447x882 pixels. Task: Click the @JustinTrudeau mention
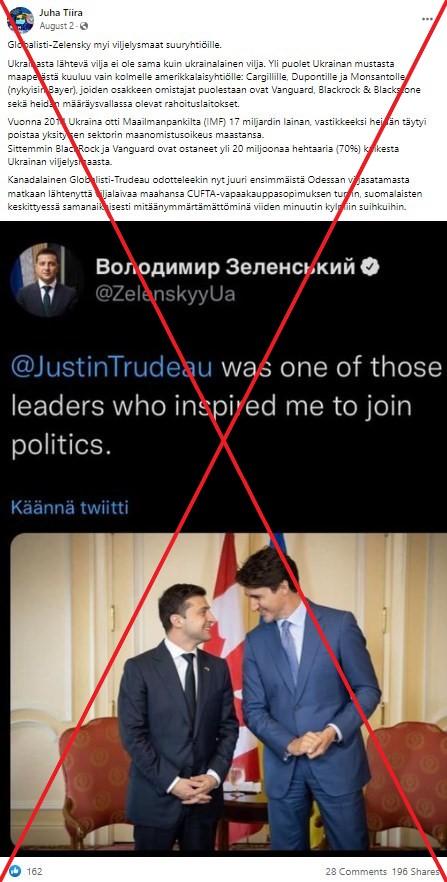pos(112,368)
